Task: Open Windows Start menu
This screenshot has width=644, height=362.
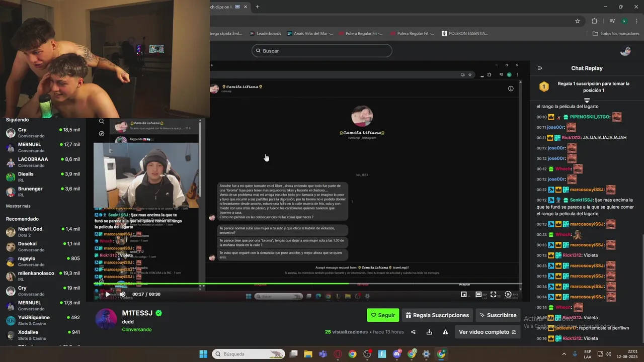Action: coord(203,354)
